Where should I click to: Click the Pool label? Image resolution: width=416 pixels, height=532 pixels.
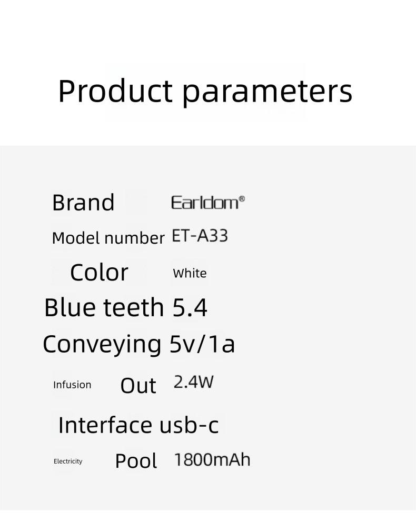136,461
